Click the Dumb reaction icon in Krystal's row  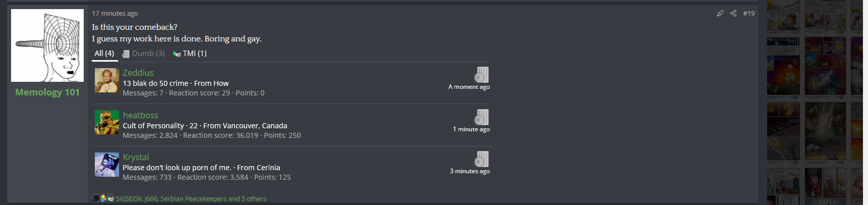tap(482, 159)
